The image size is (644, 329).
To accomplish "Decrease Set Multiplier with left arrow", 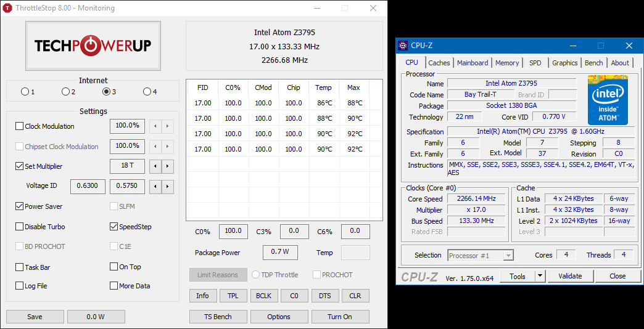I will (155, 166).
